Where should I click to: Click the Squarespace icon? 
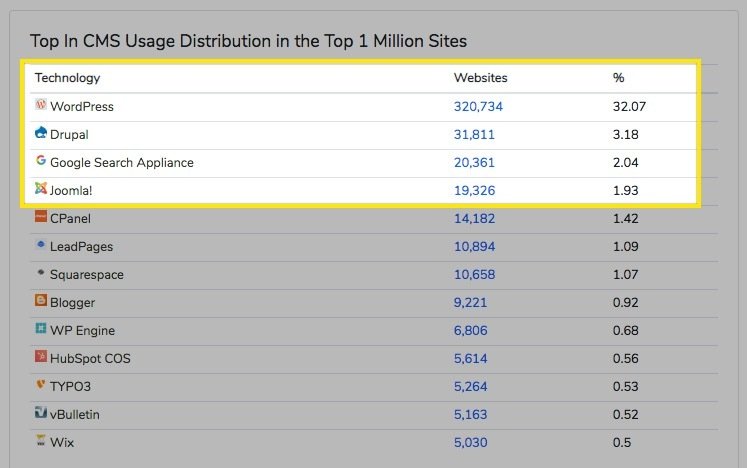coord(41,273)
